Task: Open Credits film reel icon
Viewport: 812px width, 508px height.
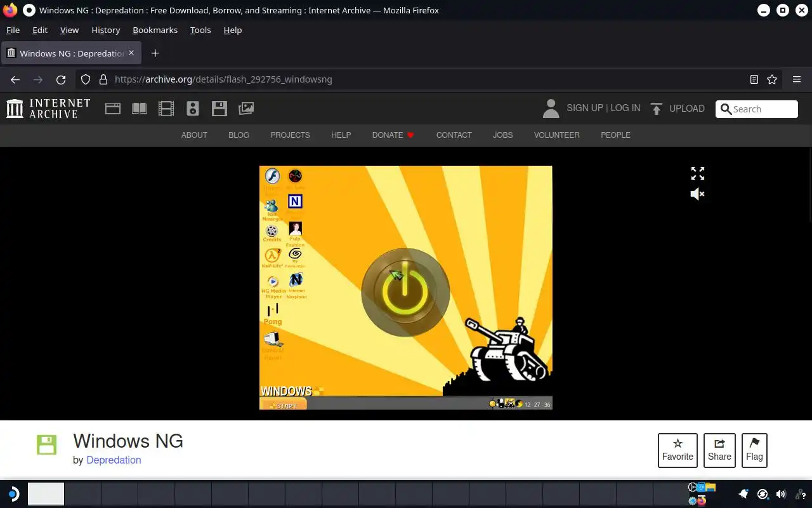Action: coord(272,233)
